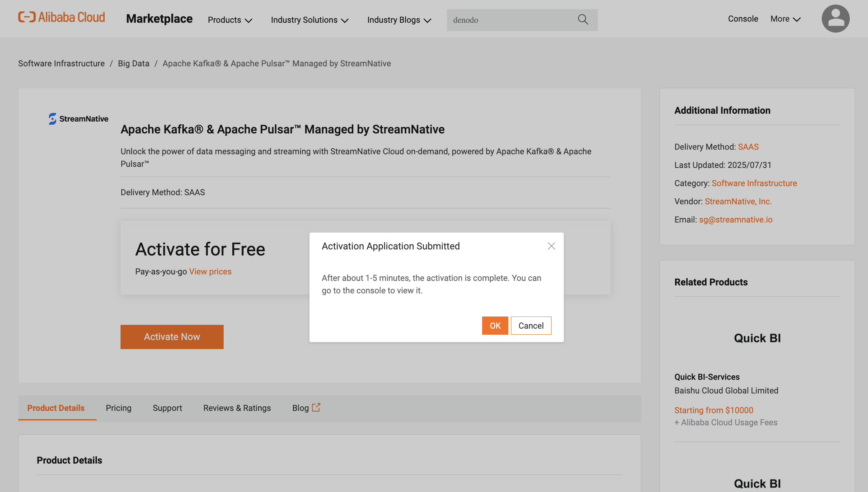Click the product title heading
868x492 pixels.
pyautogui.click(x=282, y=129)
